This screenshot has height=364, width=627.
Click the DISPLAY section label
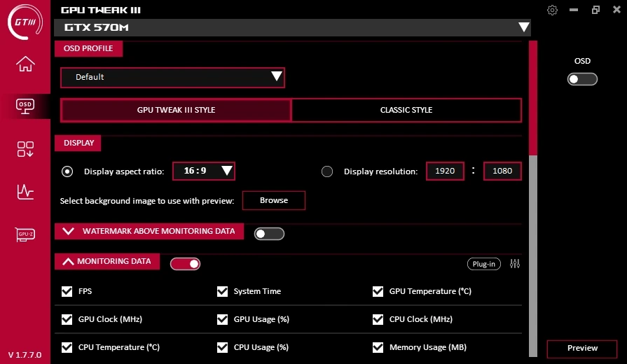[78, 143]
